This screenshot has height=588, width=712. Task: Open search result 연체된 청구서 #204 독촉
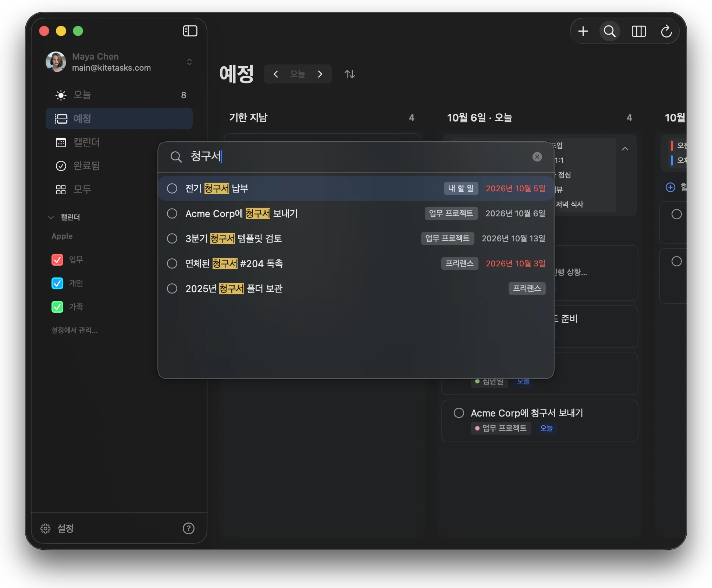coord(356,263)
